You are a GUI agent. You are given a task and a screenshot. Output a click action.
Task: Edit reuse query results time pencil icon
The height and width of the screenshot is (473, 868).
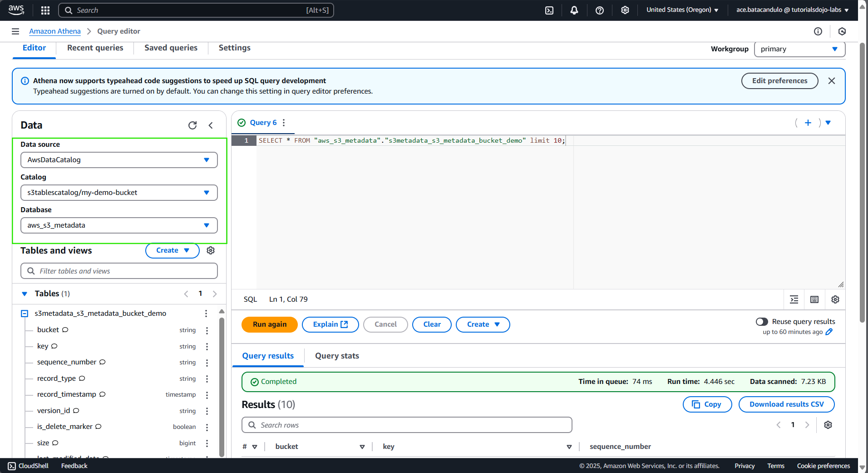click(x=829, y=332)
